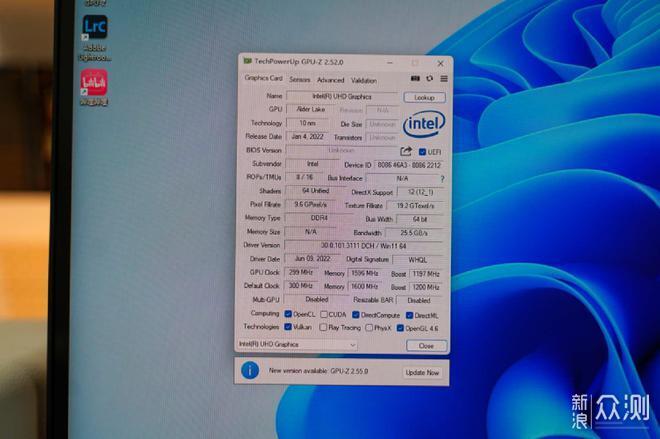Screen dimensions: 660x439
Task: Switch to the Validation tab
Action: (364, 80)
